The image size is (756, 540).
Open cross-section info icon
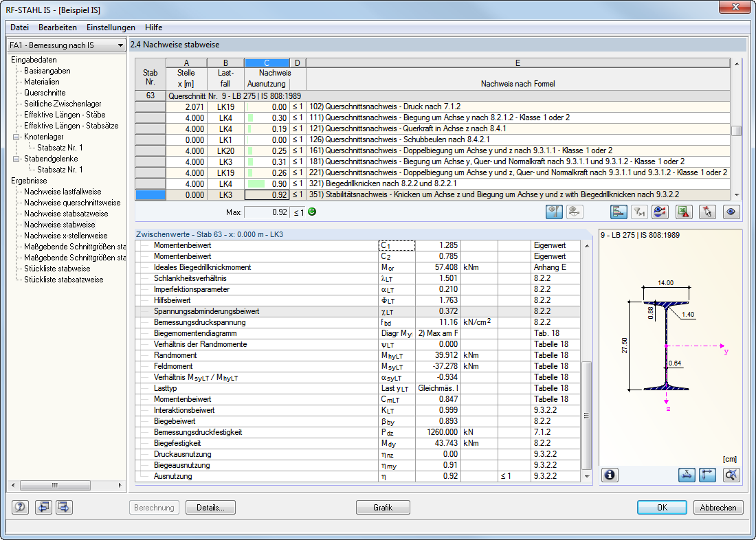point(610,475)
